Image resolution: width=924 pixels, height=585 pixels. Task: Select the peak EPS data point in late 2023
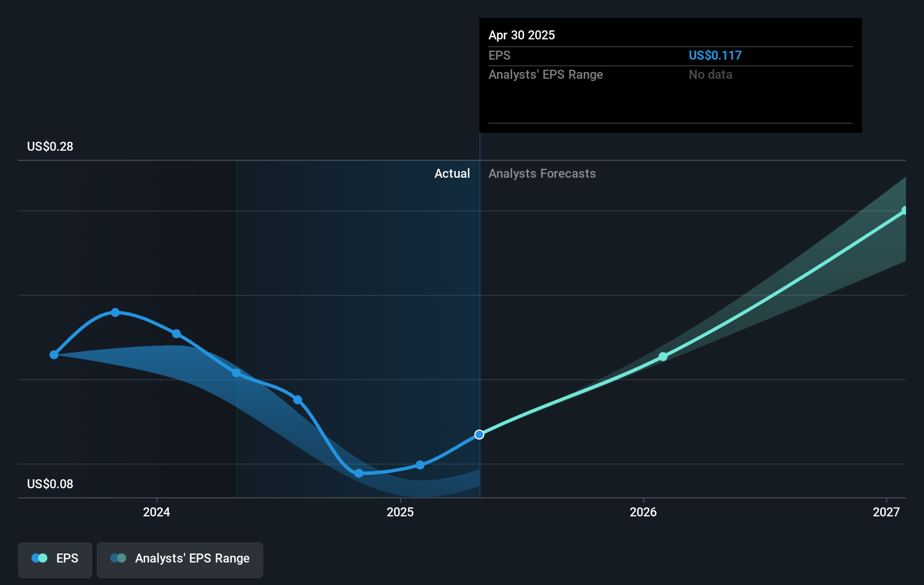click(x=115, y=312)
